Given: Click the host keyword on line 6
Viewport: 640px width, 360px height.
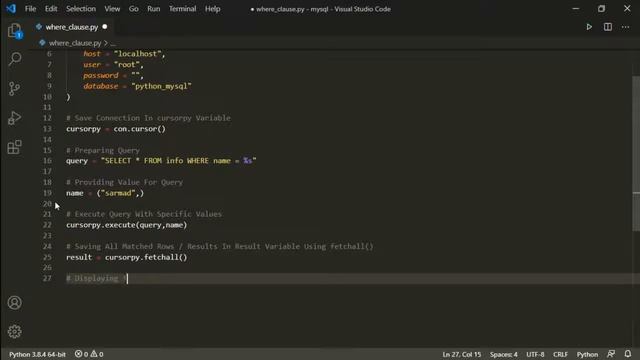Looking at the screenshot, I should tap(92, 54).
